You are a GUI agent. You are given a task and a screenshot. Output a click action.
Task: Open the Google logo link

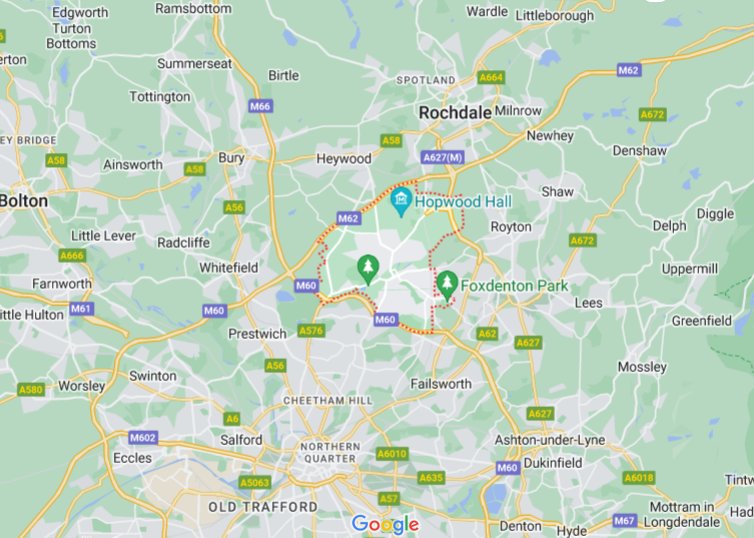(385, 524)
